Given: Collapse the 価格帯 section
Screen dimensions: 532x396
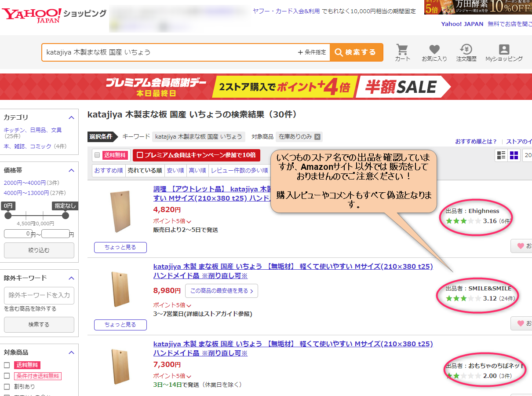Looking at the screenshot, I should [71, 170].
